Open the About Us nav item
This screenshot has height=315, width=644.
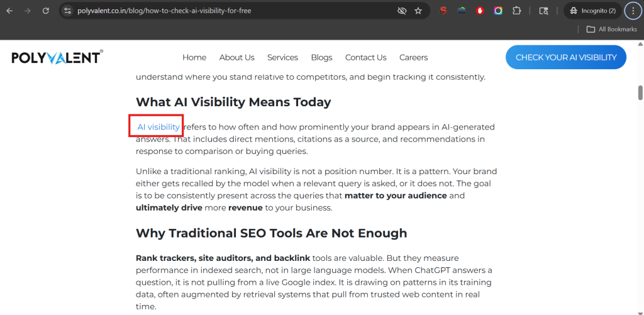point(236,57)
